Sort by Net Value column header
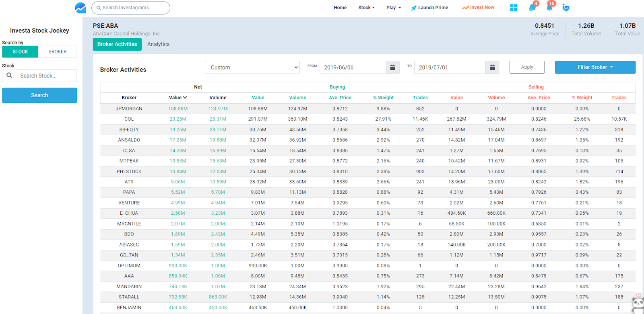 point(178,98)
